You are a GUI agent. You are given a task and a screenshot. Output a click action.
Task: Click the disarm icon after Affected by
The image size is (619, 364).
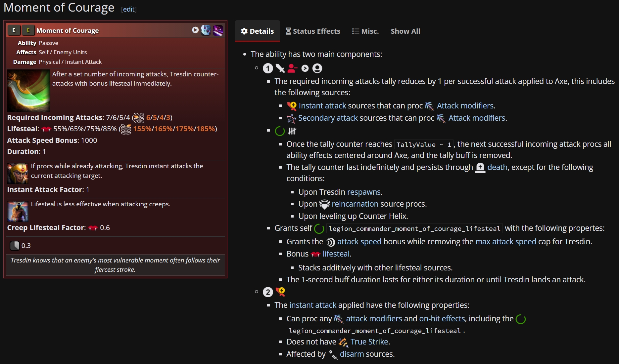click(333, 355)
